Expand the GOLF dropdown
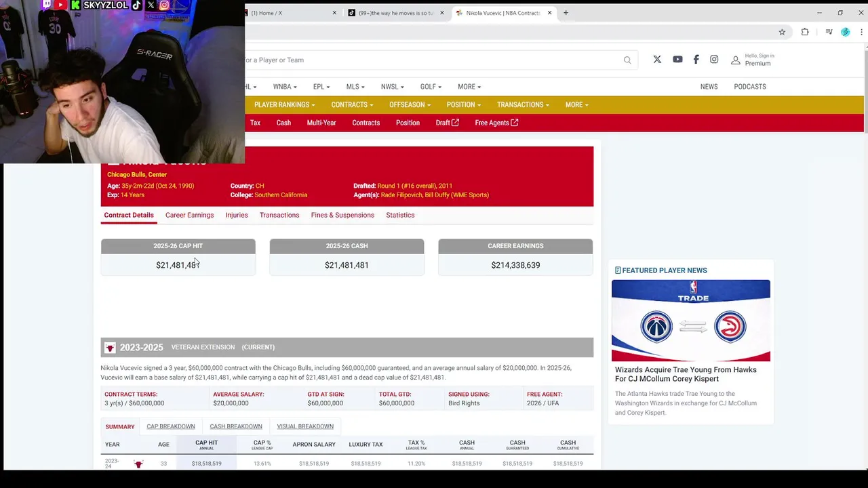Viewport: 868px width, 488px height. tap(431, 87)
